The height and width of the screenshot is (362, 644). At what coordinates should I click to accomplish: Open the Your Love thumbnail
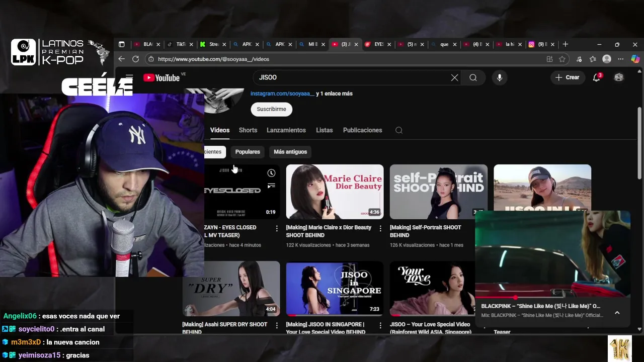[432, 289]
